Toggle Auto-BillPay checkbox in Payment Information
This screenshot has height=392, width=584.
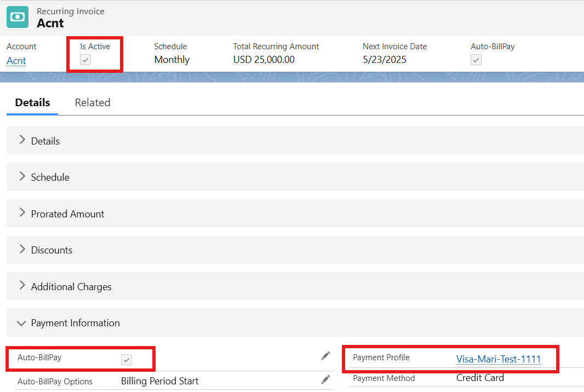click(x=127, y=360)
